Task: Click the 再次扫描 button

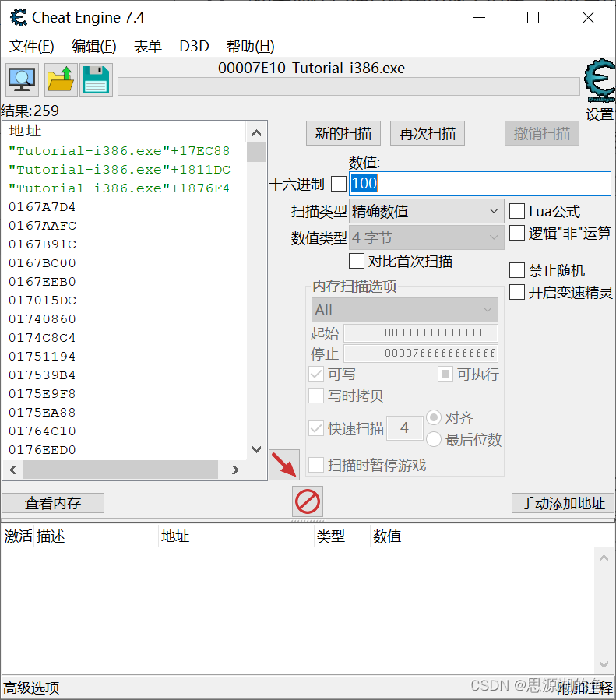Action: point(428,133)
